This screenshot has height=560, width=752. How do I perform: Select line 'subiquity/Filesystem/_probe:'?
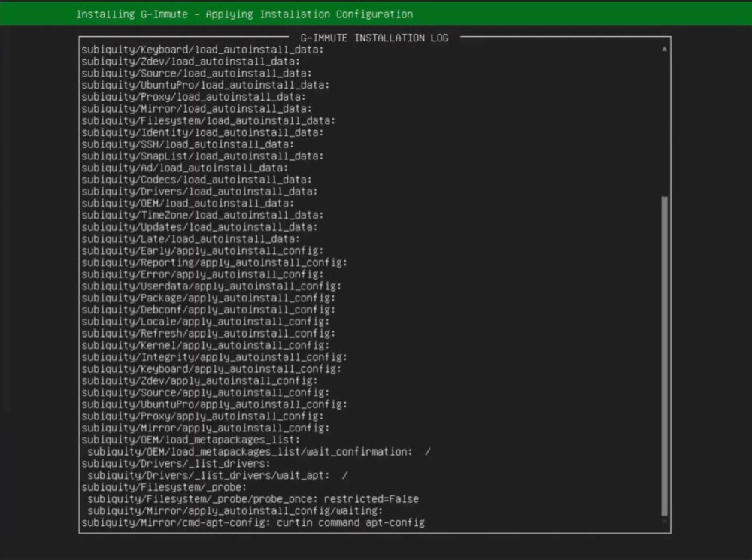[x=164, y=488]
